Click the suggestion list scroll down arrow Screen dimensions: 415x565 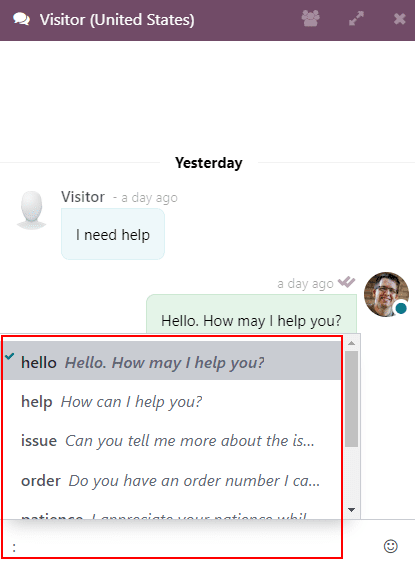pyautogui.click(x=352, y=510)
